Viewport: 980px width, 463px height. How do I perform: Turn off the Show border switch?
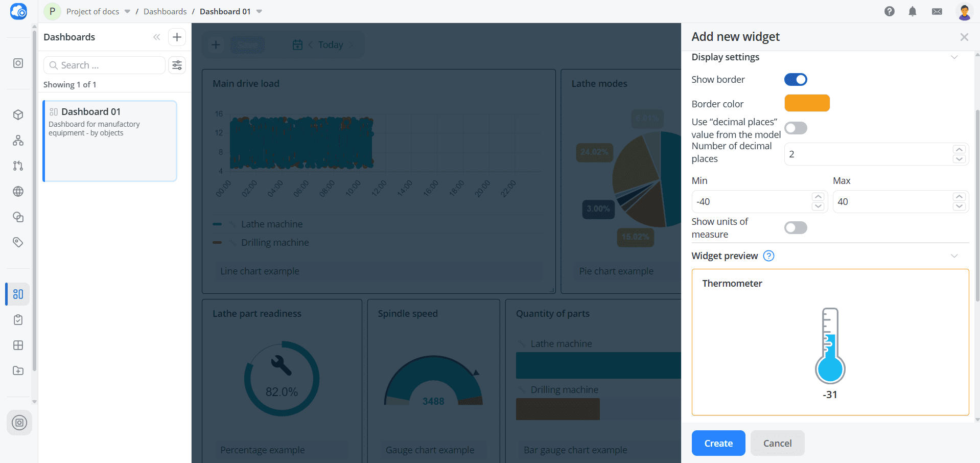point(796,79)
